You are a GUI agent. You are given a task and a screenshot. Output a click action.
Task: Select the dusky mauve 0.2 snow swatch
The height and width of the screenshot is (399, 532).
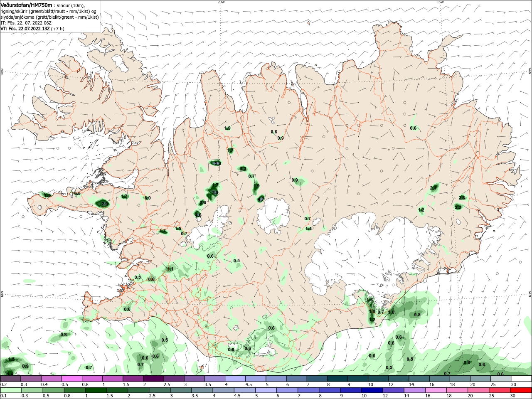(10, 379)
